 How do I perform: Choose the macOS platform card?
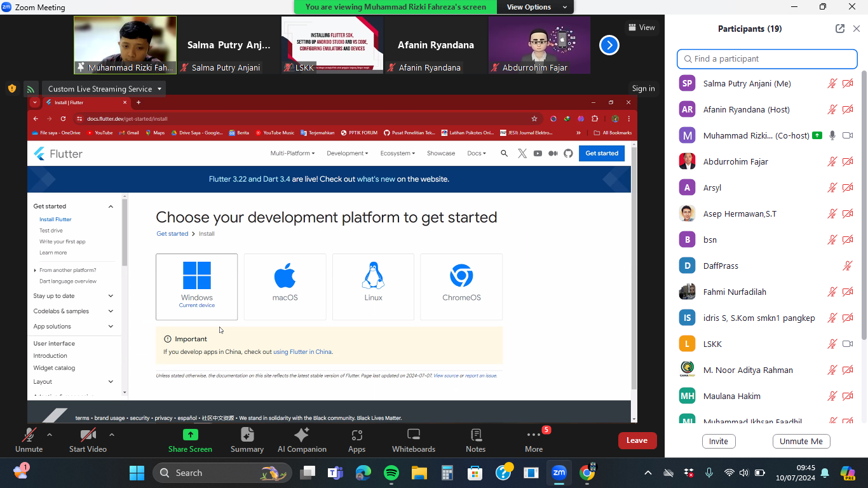[285, 287]
